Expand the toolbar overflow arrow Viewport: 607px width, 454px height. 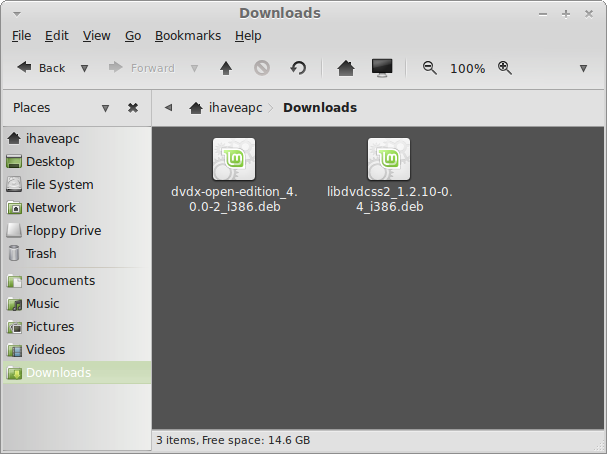583,69
